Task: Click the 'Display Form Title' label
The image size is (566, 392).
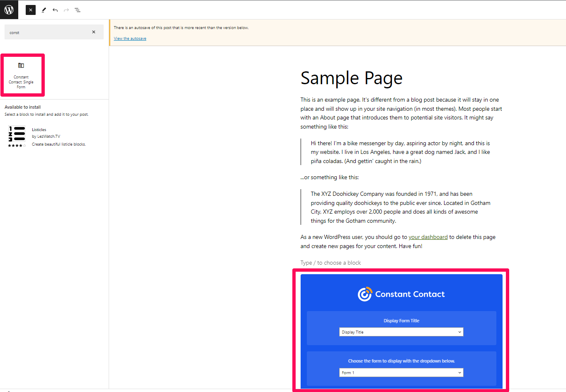Action: click(401, 321)
